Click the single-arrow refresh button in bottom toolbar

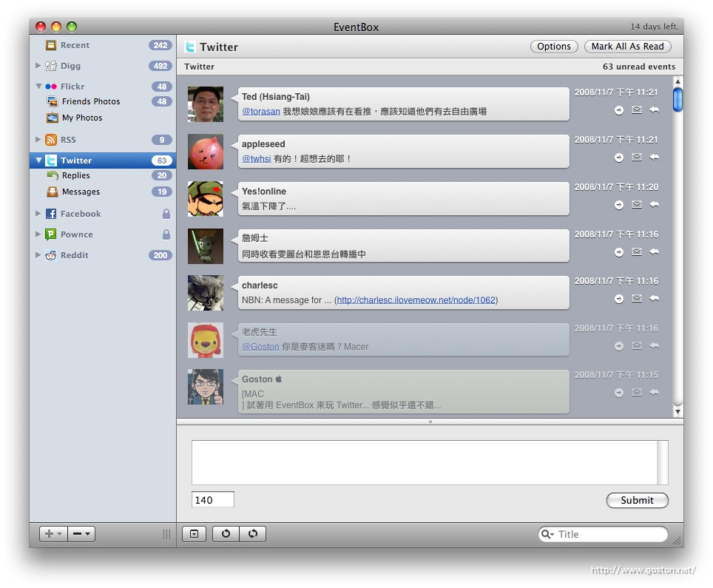click(x=226, y=534)
